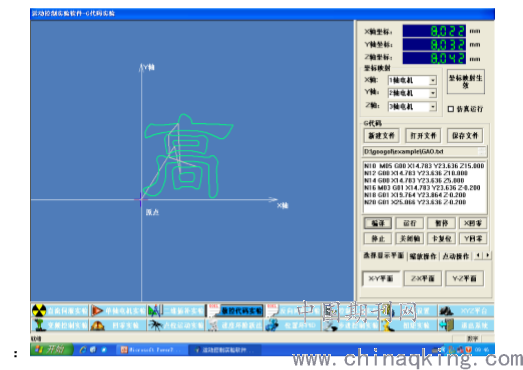Click the tab strip right scroll arrow

(x=488, y=255)
